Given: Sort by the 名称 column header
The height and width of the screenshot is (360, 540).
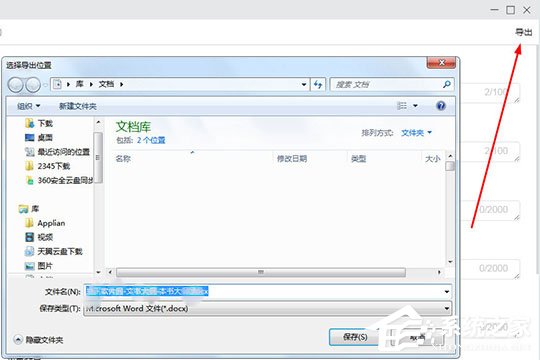Looking at the screenshot, I should click(123, 159).
